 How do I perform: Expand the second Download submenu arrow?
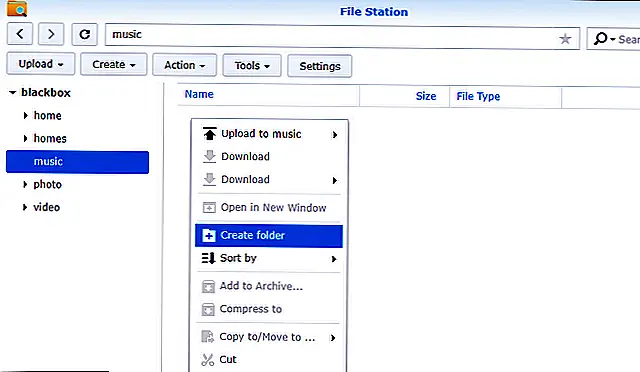point(335,180)
